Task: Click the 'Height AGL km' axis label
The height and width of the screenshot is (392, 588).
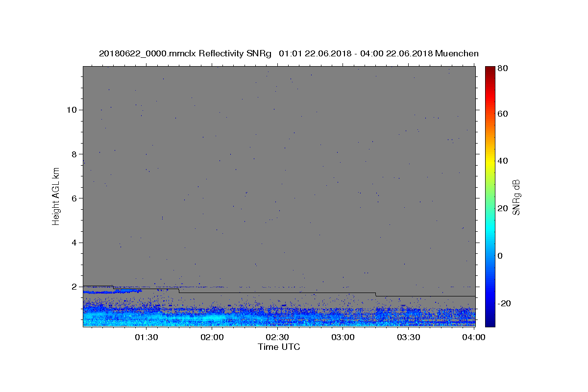Action: 56,196
